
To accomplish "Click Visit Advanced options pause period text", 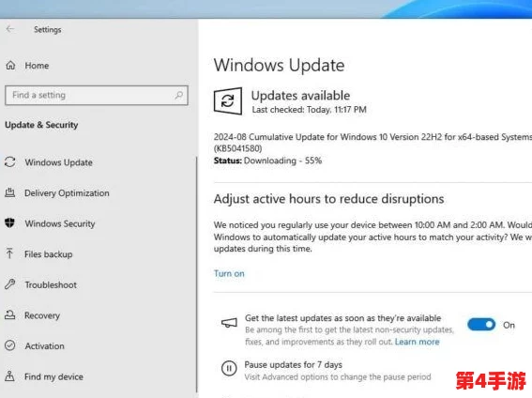I will tap(338, 377).
